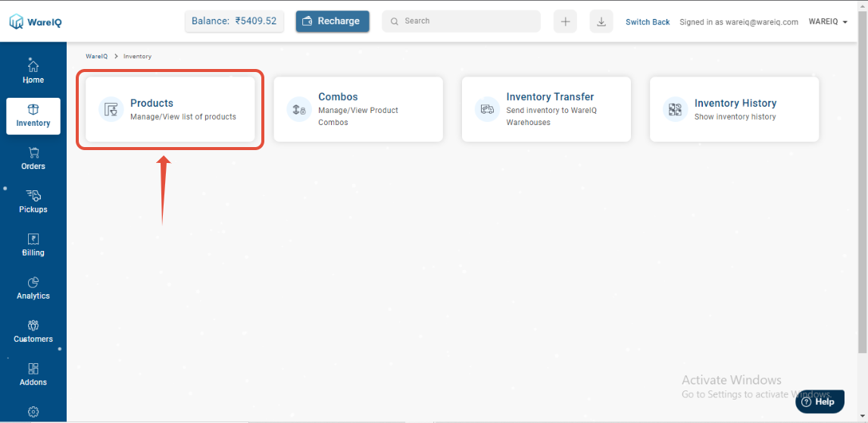Open the Combos card title
Image resolution: width=868 pixels, height=423 pixels.
coord(338,96)
